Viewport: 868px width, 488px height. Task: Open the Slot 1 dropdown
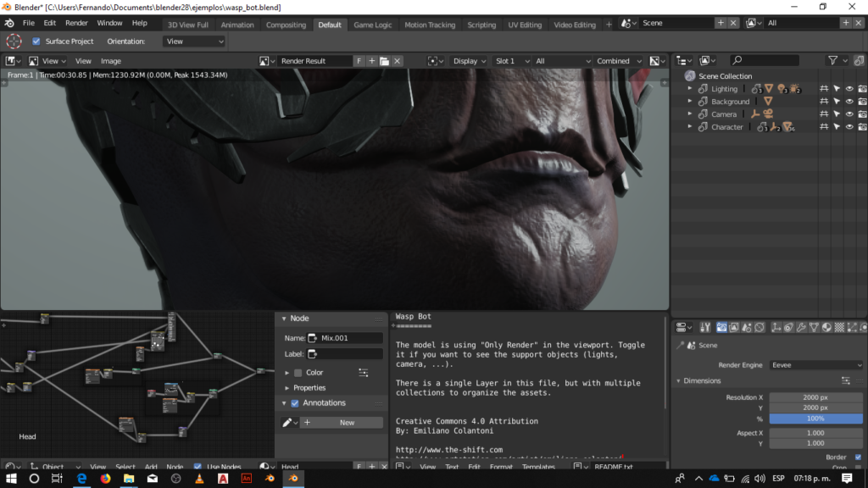(x=511, y=61)
